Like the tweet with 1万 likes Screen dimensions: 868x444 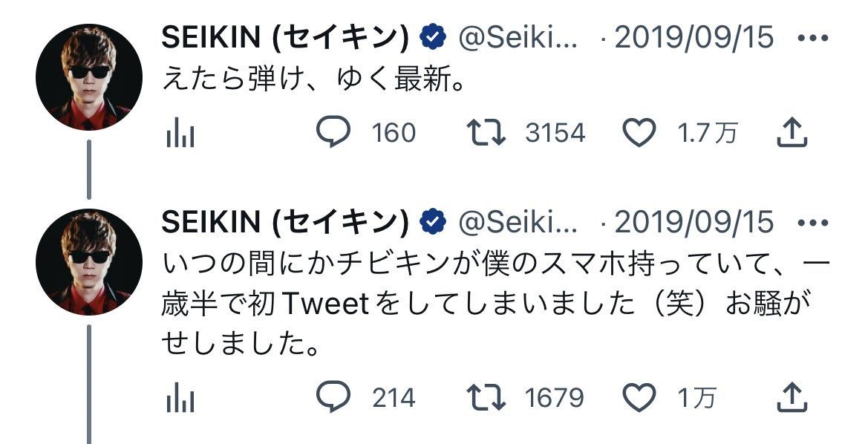pyautogui.click(x=638, y=398)
